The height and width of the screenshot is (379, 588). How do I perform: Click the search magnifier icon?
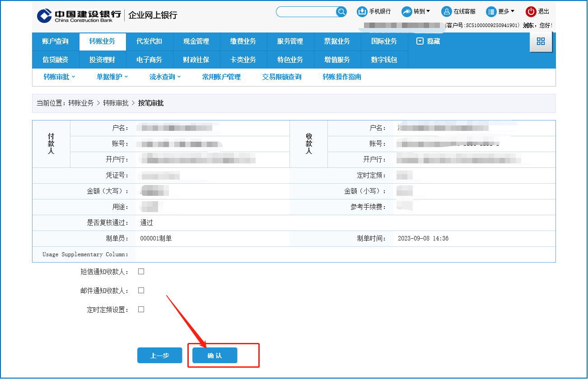[x=341, y=12]
